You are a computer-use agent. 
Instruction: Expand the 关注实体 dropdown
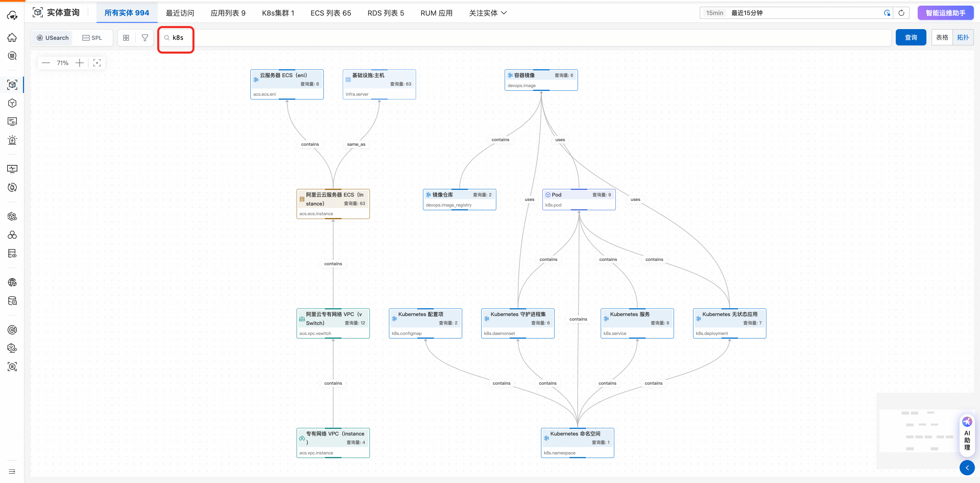coord(488,13)
